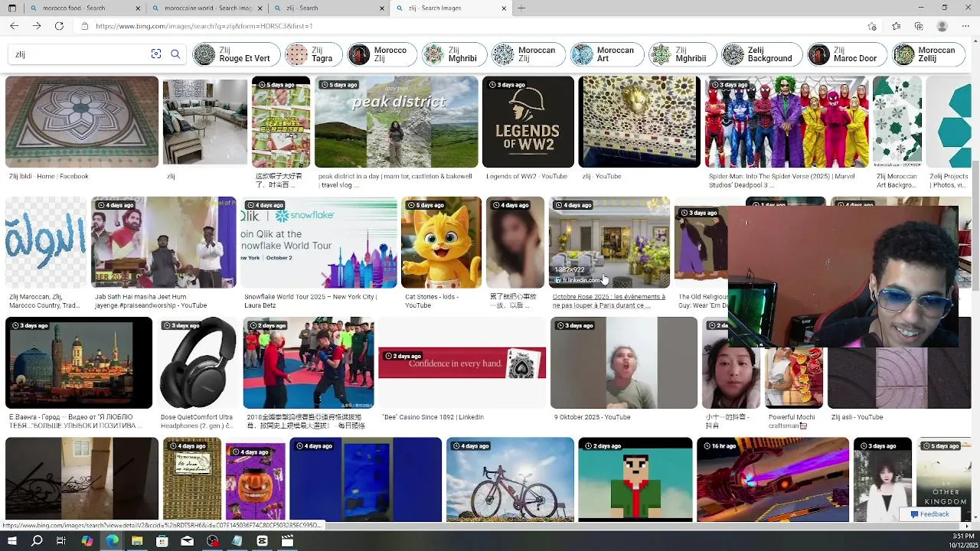Open the clapperboard video app on taskbar
The image size is (980, 551).
click(287, 541)
